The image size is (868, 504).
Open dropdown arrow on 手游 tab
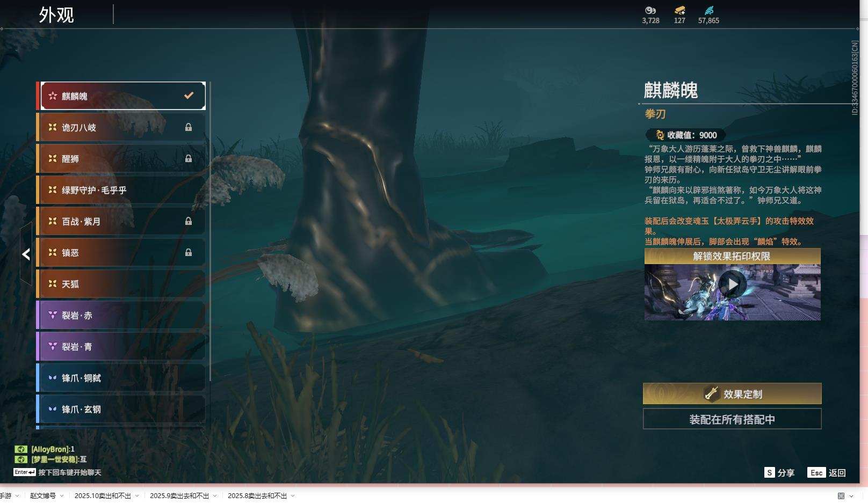[17, 496]
